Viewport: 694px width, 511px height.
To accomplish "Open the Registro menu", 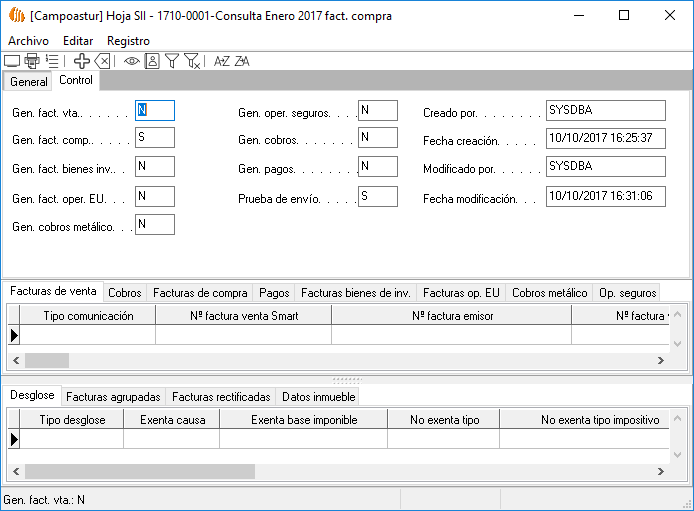I will 128,41.
